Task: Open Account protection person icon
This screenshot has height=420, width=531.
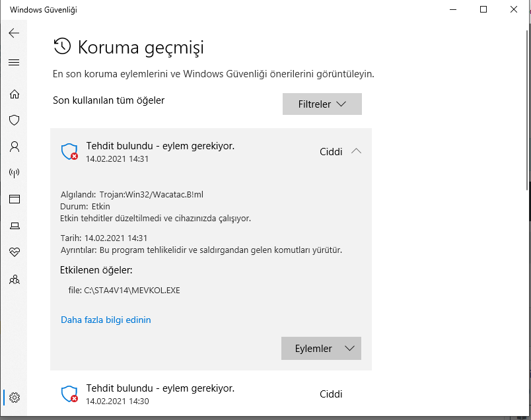Action: pos(14,146)
